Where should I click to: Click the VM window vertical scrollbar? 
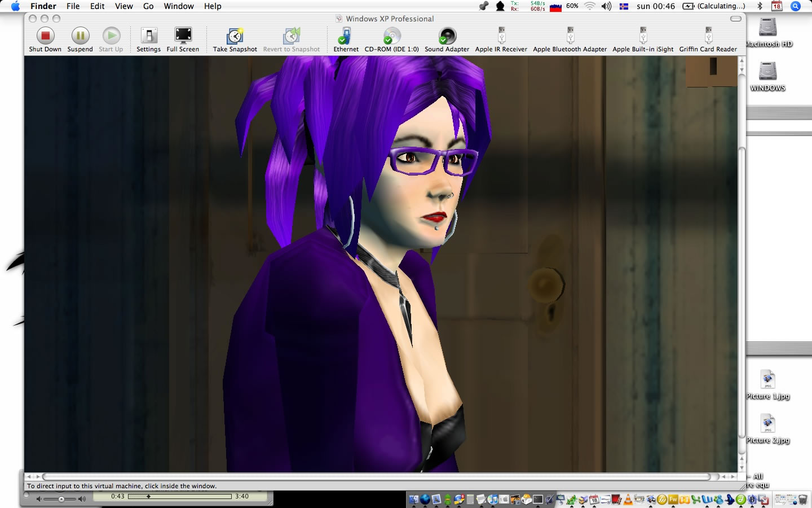[x=742, y=292]
